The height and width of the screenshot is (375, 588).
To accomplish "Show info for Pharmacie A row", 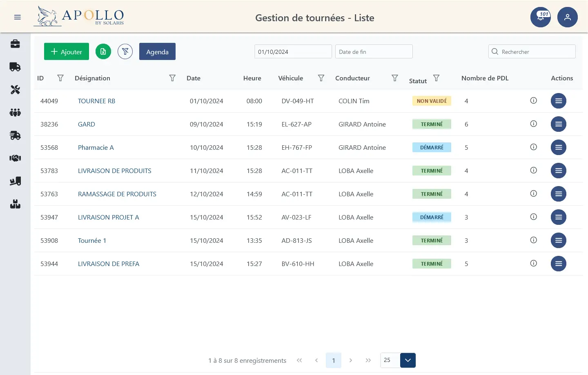I will pyautogui.click(x=533, y=147).
